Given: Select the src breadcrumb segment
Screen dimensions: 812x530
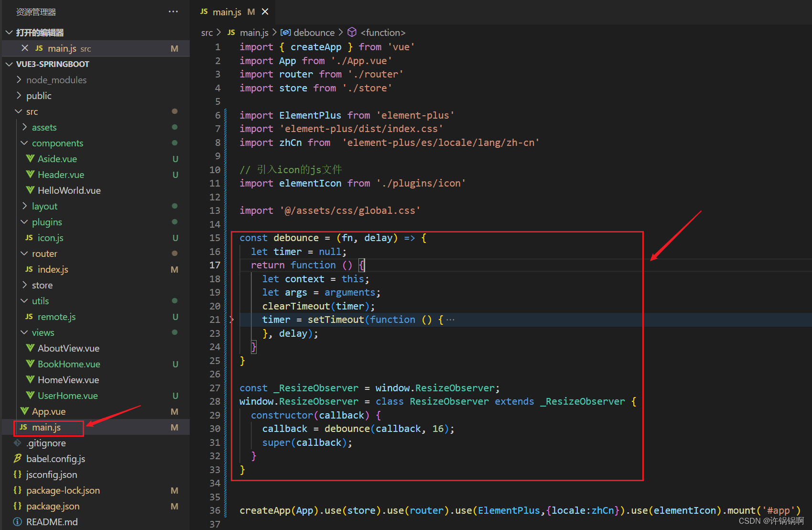Looking at the screenshot, I should click(x=207, y=33).
